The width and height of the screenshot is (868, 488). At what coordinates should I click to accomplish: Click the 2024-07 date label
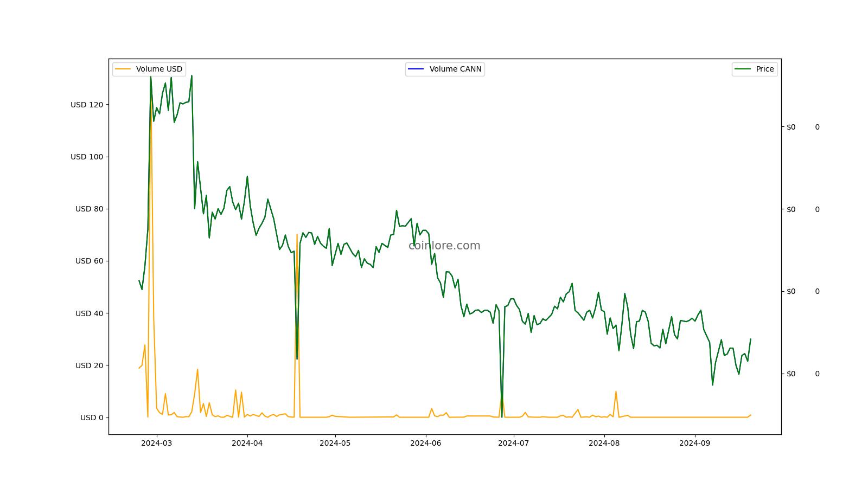[x=513, y=443]
